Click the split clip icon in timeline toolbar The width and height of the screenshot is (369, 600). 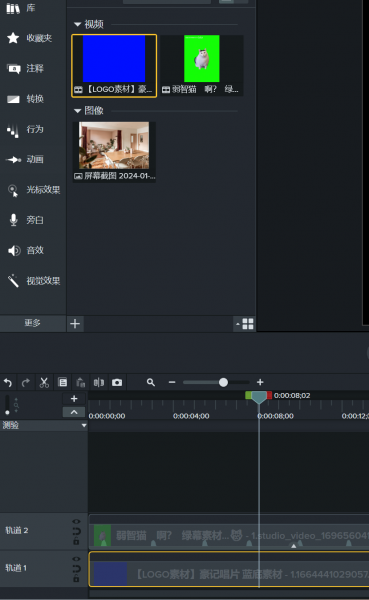point(99,382)
